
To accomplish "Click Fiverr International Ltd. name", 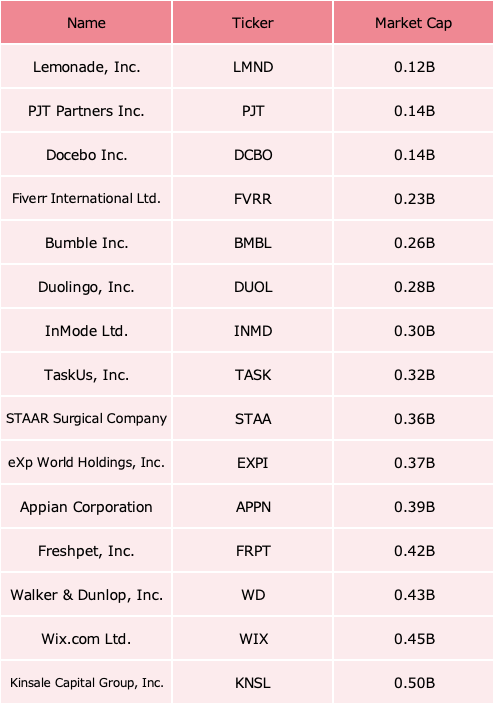I will [86, 198].
